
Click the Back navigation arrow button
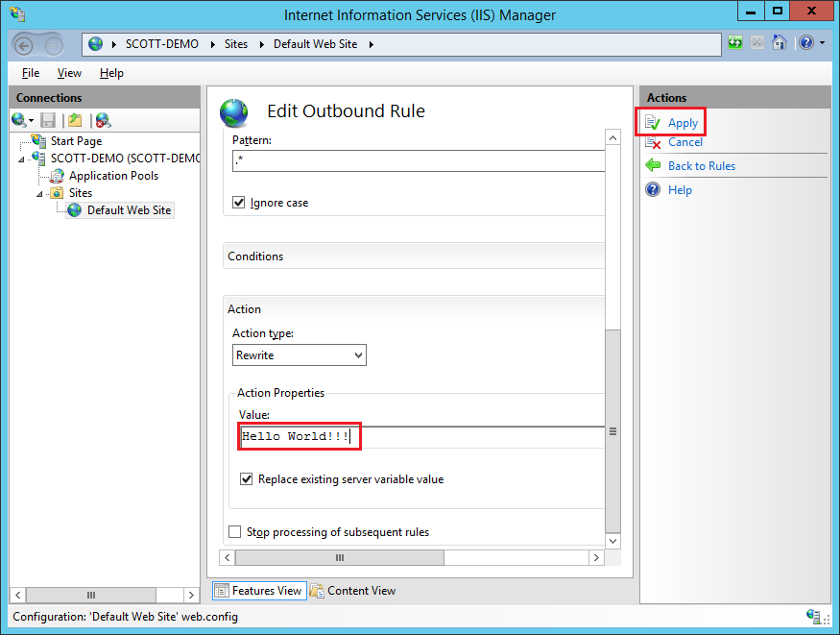25,45
